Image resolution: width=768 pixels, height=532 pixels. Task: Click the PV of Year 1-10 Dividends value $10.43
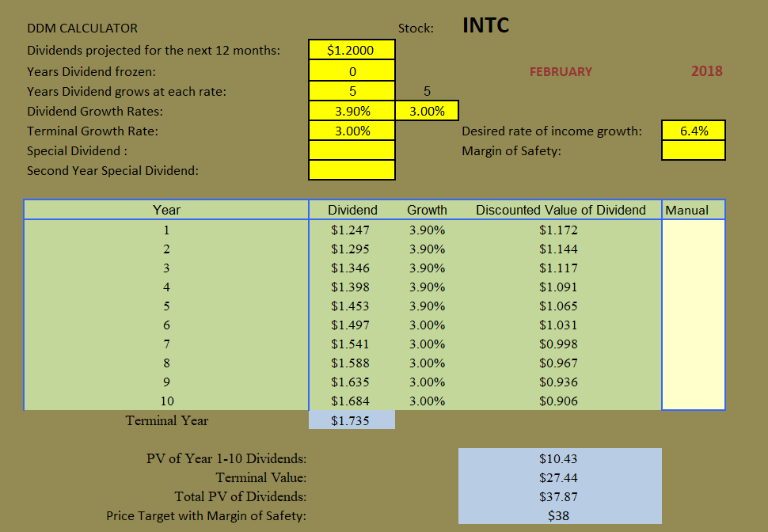(558, 459)
